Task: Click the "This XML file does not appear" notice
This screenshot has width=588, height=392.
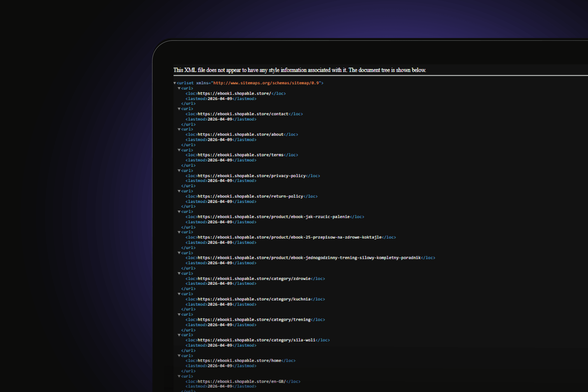Action: pyautogui.click(x=300, y=70)
